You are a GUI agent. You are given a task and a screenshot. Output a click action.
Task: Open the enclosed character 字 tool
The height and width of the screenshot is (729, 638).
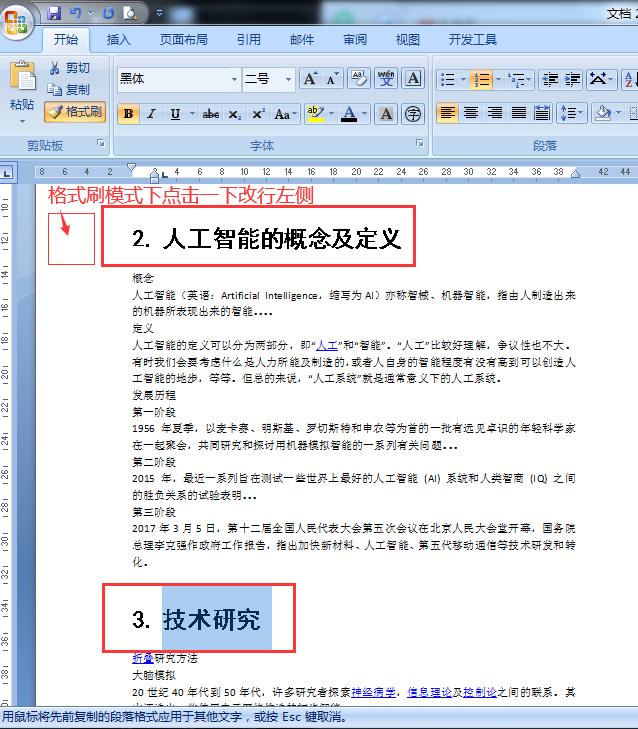point(413,114)
